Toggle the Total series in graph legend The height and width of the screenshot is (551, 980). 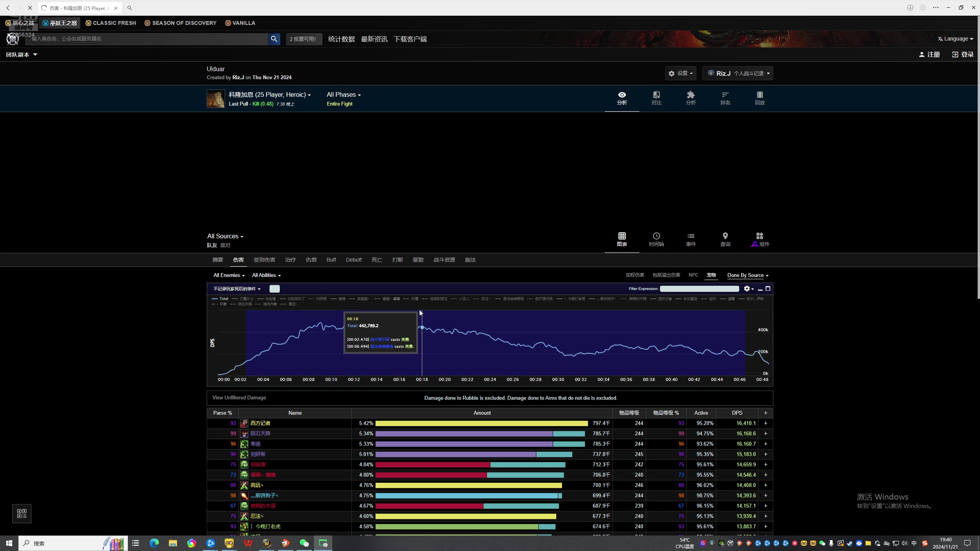tap(220, 299)
